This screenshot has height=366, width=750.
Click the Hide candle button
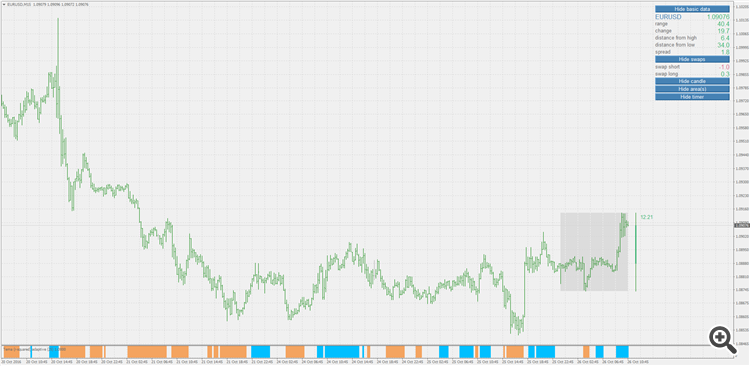click(692, 81)
